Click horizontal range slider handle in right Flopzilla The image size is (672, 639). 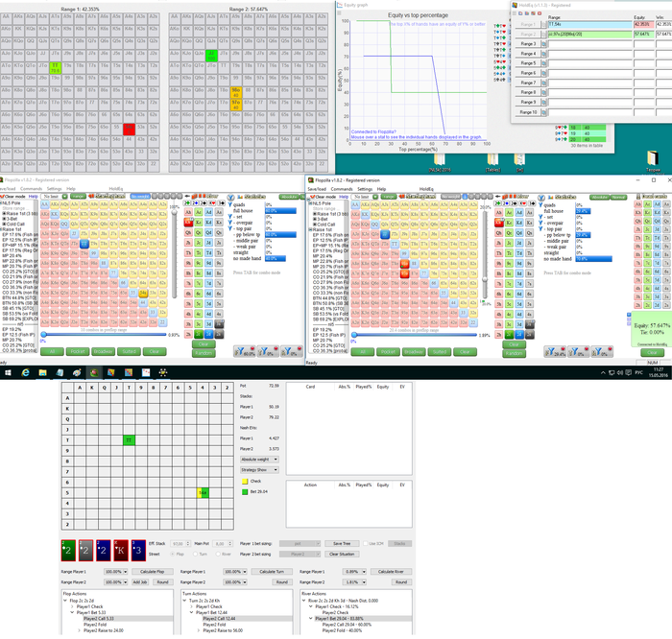354,335
